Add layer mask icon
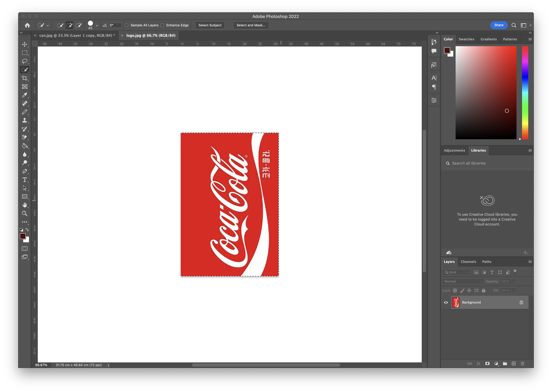552x392 pixels. pos(487,364)
